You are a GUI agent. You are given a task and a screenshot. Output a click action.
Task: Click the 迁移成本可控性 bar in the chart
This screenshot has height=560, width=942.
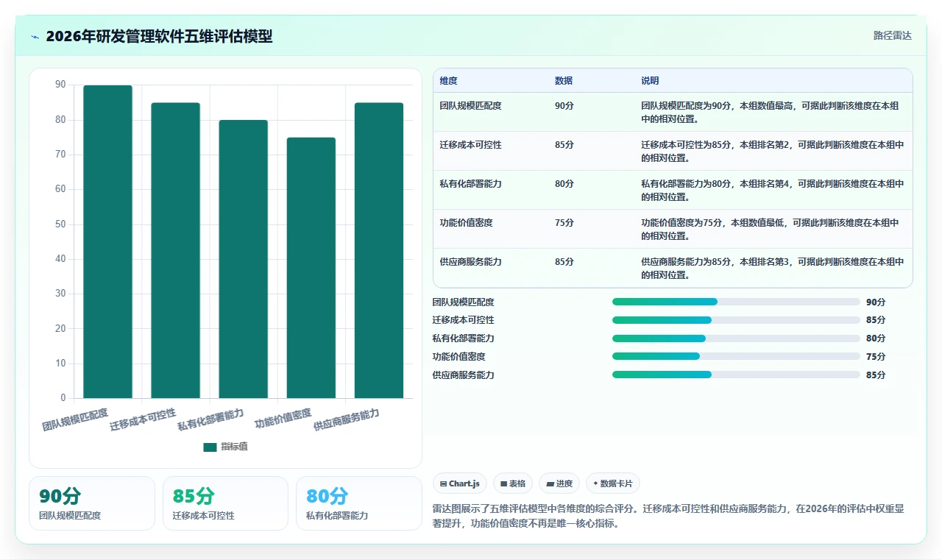175,250
